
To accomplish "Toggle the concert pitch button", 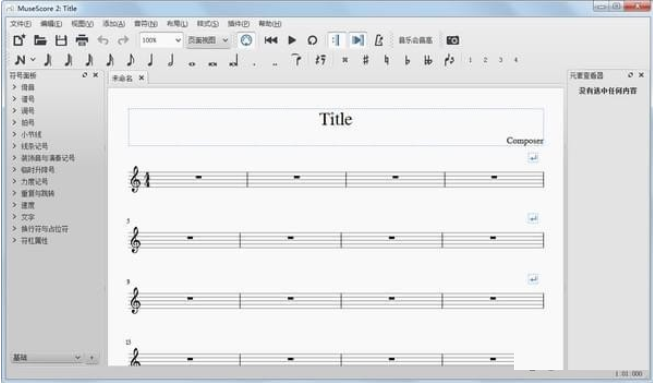I will coord(415,40).
